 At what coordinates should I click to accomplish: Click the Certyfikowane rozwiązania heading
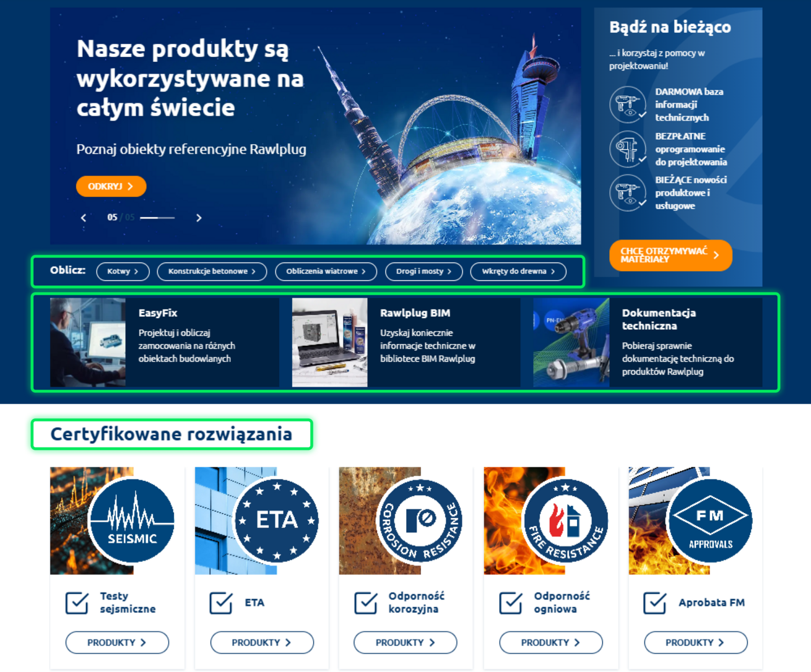click(171, 434)
